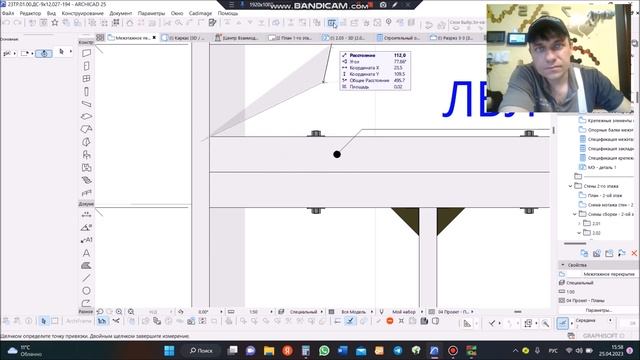Open the Середина snap point dropdown
The image size is (640, 360).
click(x=611, y=320)
